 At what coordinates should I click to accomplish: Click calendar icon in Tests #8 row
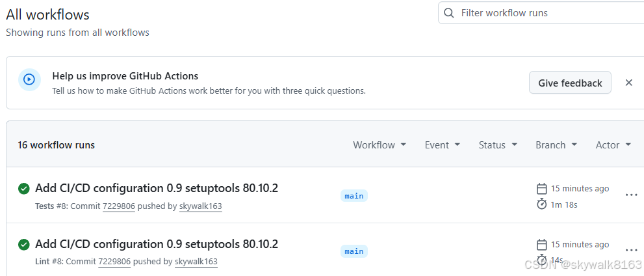click(542, 189)
